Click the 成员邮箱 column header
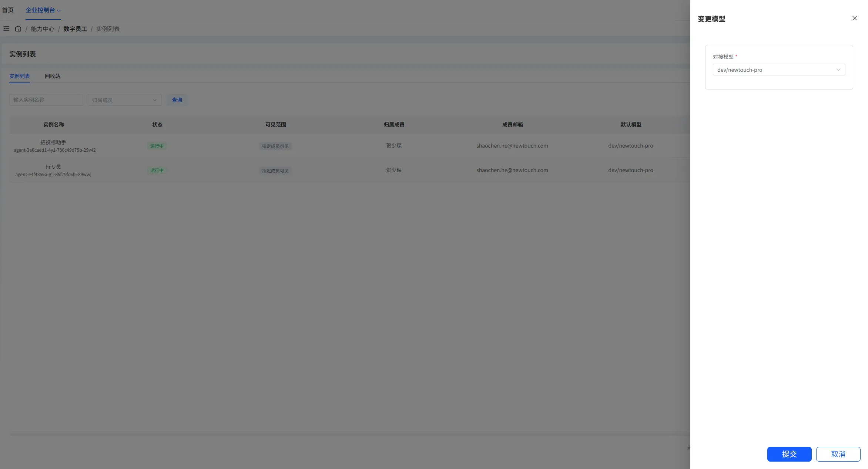 pos(513,125)
